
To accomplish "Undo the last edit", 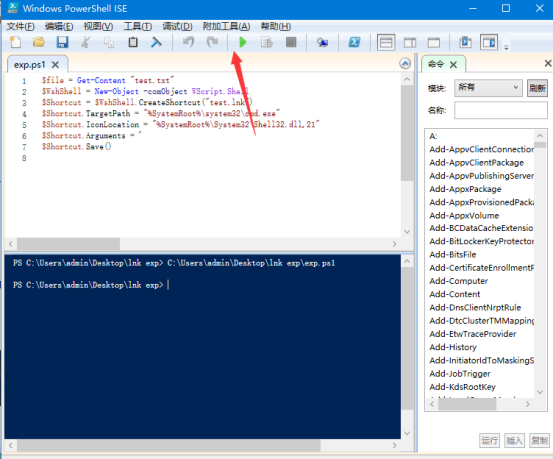I will point(188,42).
